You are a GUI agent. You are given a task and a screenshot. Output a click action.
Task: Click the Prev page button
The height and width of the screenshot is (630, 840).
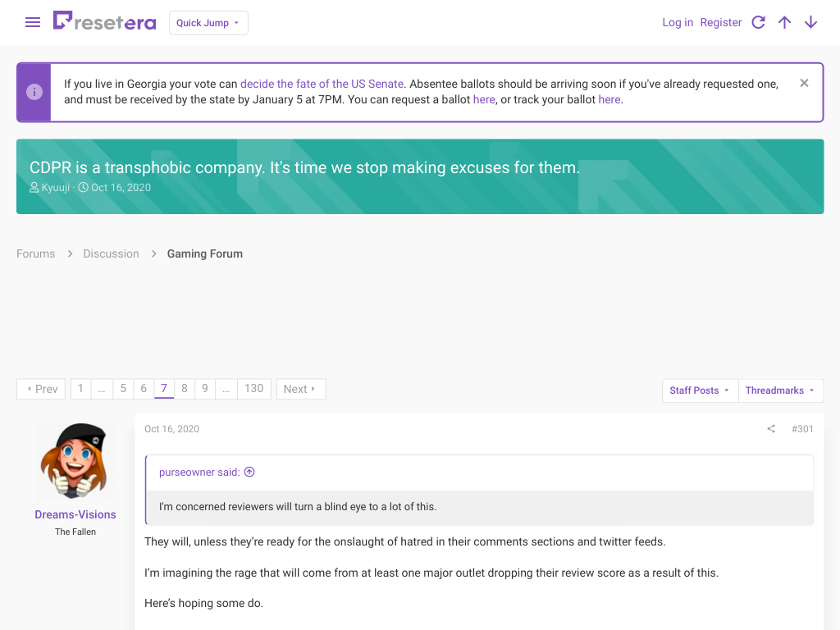point(41,389)
